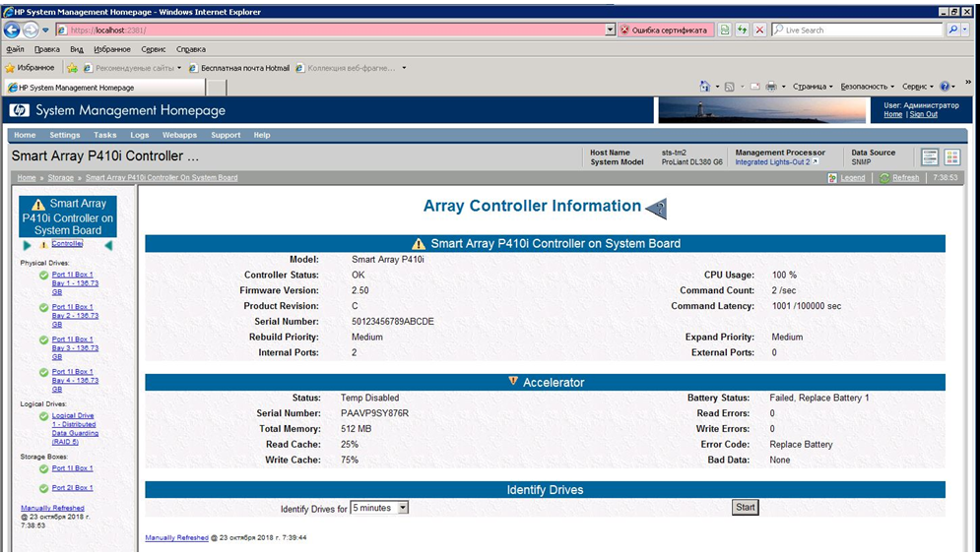The width and height of the screenshot is (980, 555).
Task: Click the Manually Refreshed link in sidebar
Action: point(52,508)
